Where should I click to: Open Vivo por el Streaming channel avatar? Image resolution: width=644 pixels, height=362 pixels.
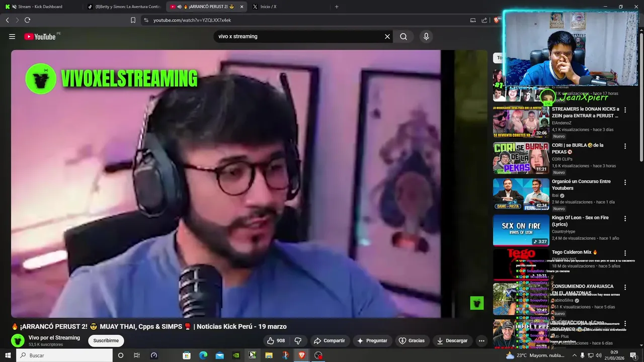coord(18,340)
